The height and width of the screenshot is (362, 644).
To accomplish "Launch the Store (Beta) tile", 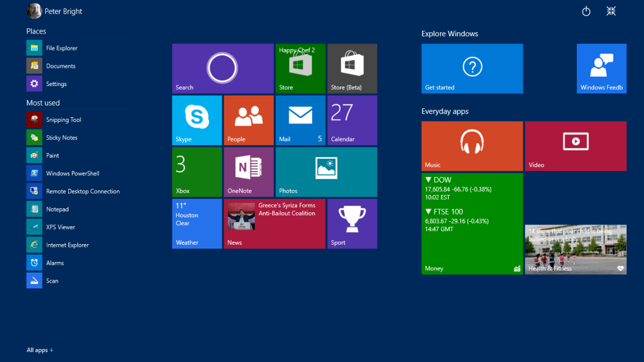I will (x=352, y=69).
